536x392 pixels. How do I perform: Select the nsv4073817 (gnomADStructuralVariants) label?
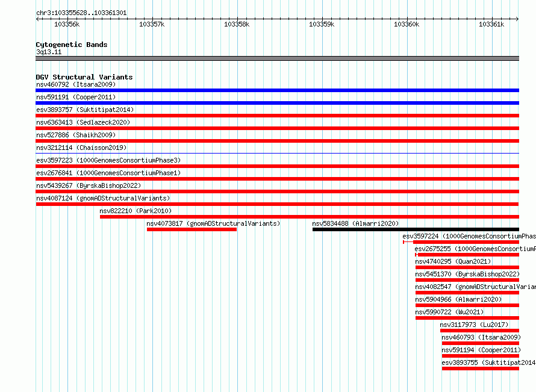click(x=213, y=223)
